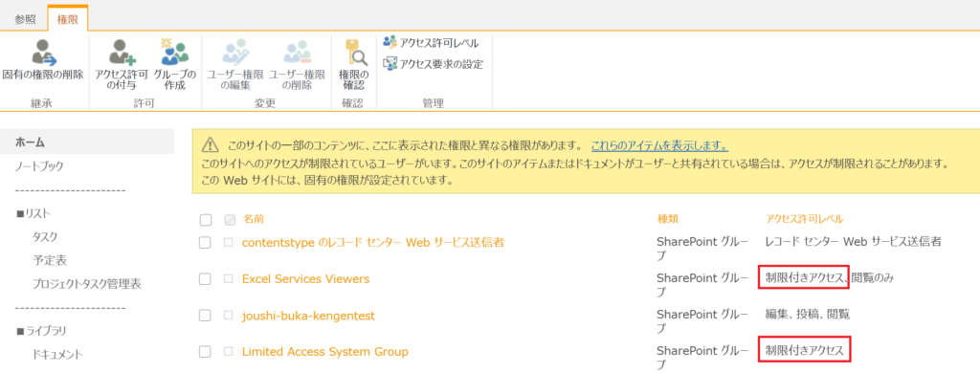Check the joushi-buka-kengentest row checkbox
The image size is (980, 373).
click(x=205, y=316)
